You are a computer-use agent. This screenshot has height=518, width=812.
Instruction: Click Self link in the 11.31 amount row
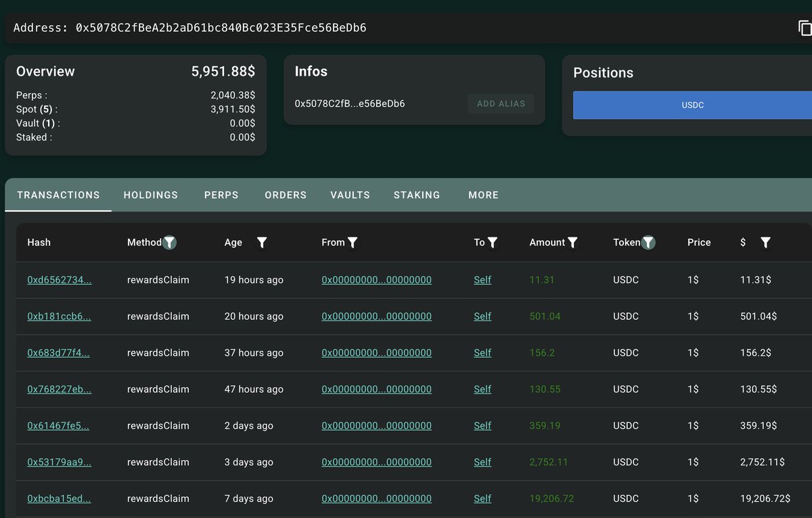coord(482,280)
